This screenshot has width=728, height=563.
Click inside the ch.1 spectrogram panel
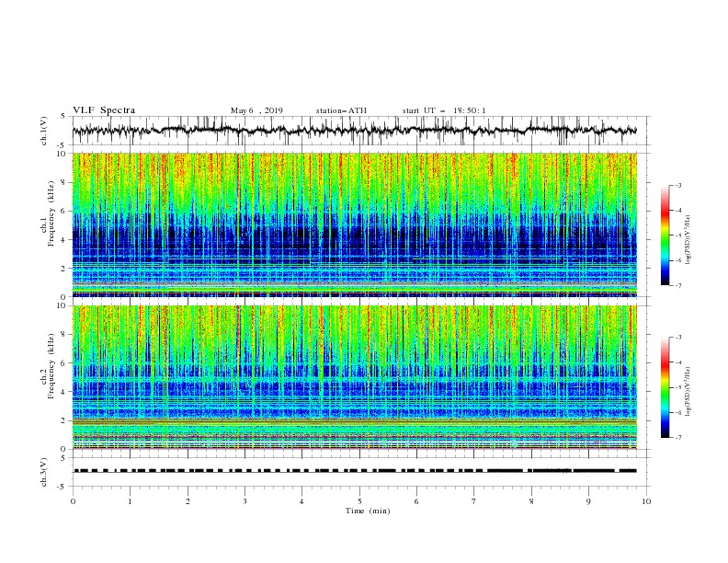(x=355, y=224)
